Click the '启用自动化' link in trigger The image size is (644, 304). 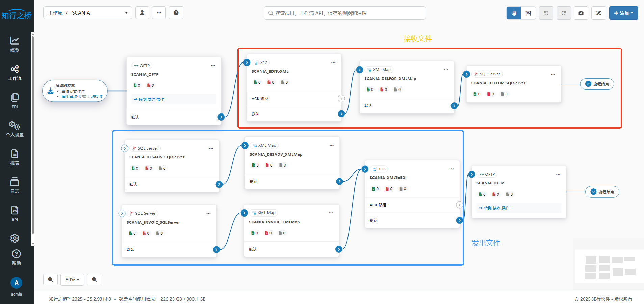(71, 96)
